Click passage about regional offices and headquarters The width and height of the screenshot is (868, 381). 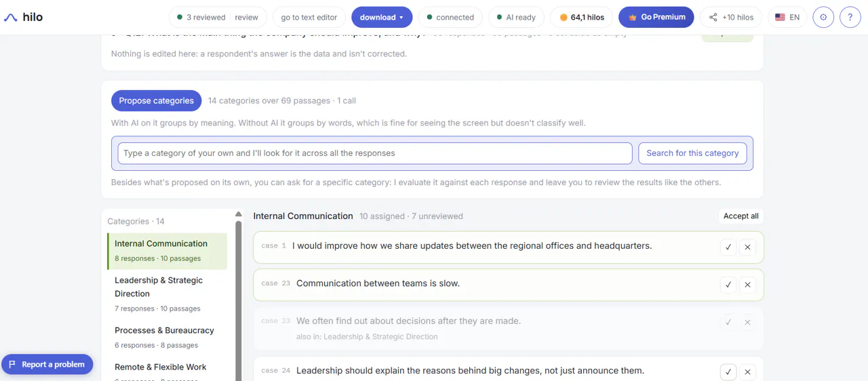point(472,245)
